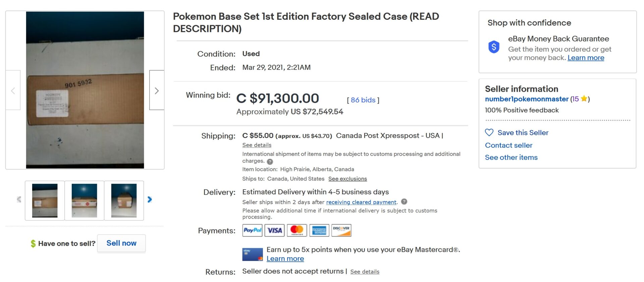Click the green dollar sign next to sell prompt

coord(33,243)
